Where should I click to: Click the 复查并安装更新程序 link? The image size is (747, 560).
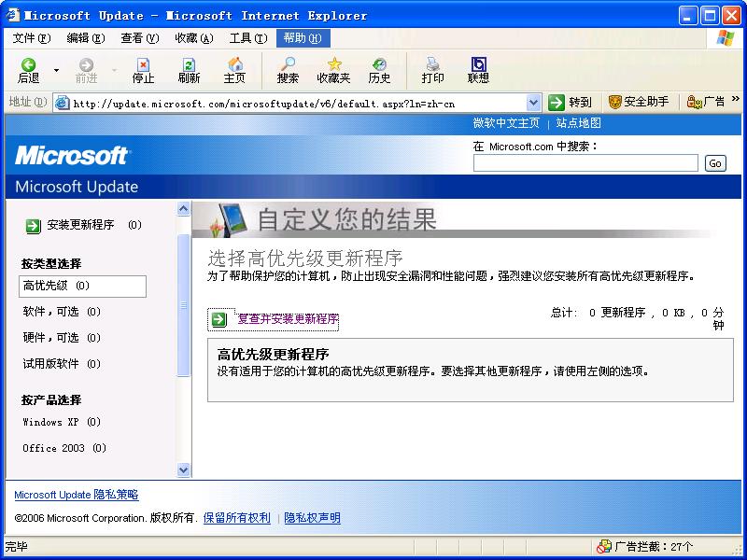click(288, 319)
